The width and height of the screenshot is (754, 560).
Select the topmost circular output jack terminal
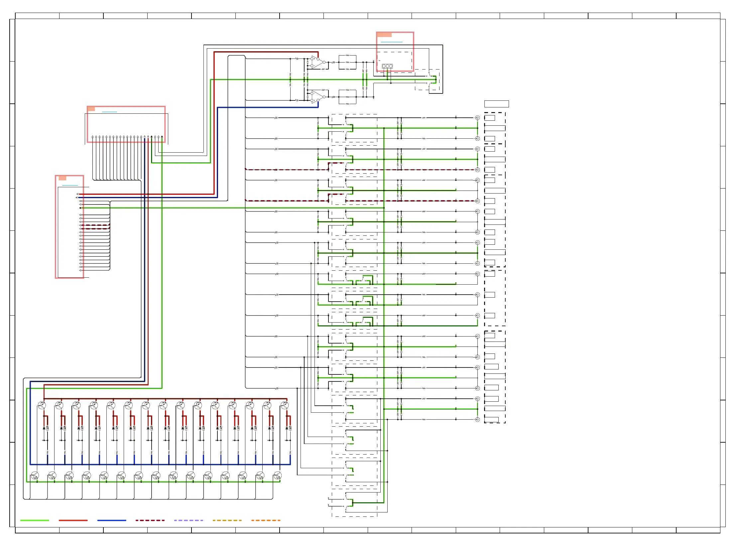click(477, 118)
